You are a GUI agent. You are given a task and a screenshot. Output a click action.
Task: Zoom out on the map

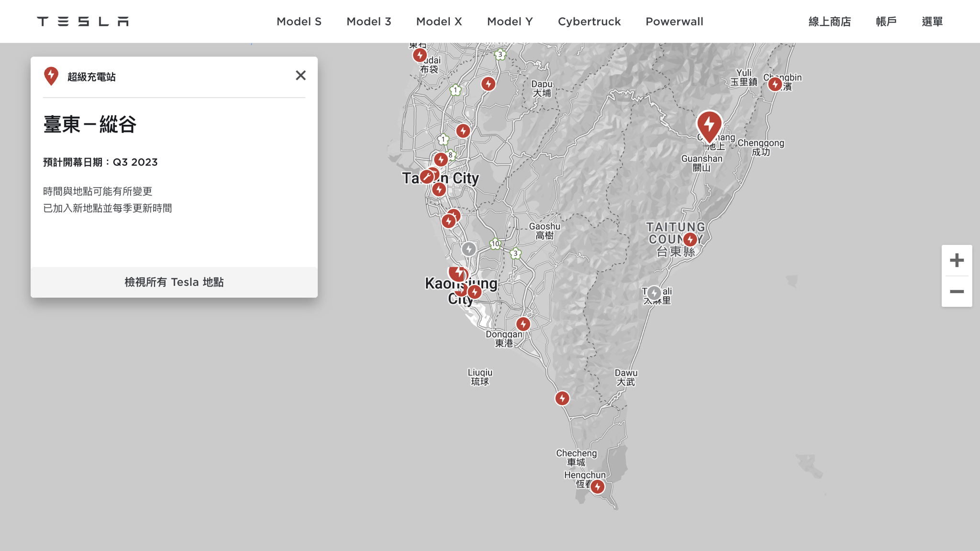point(957,292)
